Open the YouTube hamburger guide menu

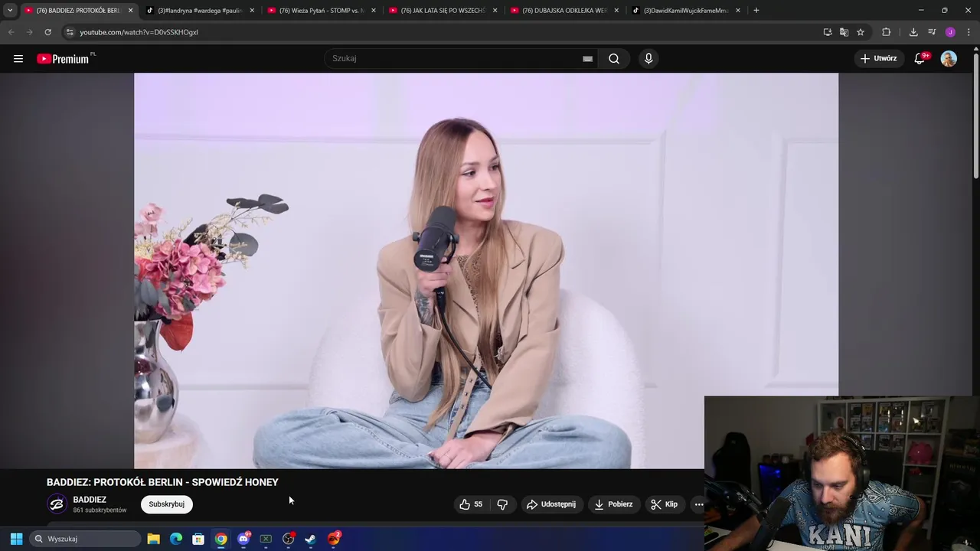pyautogui.click(x=18, y=58)
